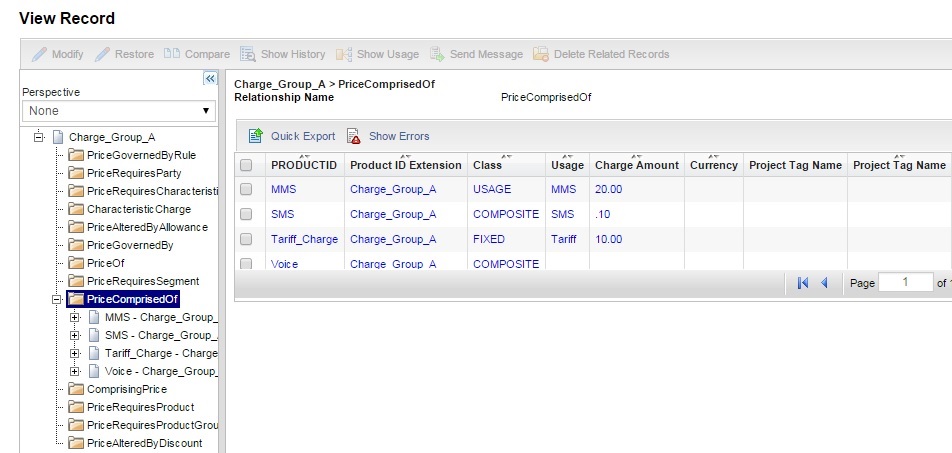
Task: Click into the Page number field
Action: click(903, 283)
